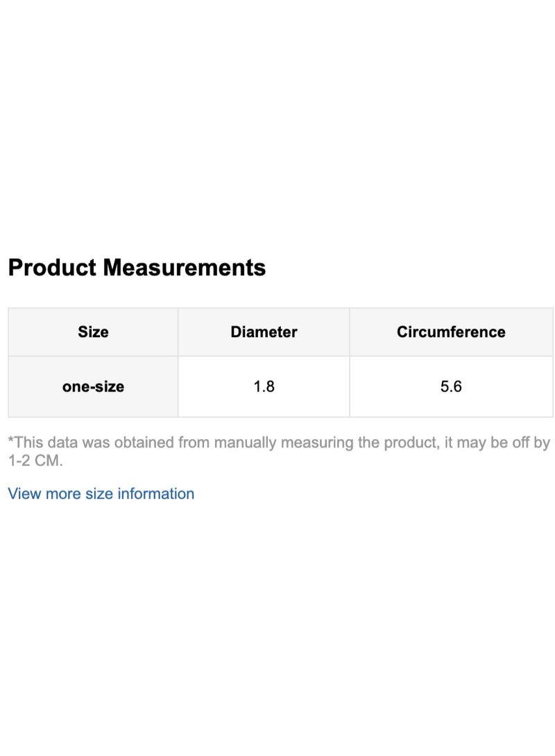The width and height of the screenshot is (555, 756).
Task: Click the Product Measurements heading
Action: [x=137, y=268]
